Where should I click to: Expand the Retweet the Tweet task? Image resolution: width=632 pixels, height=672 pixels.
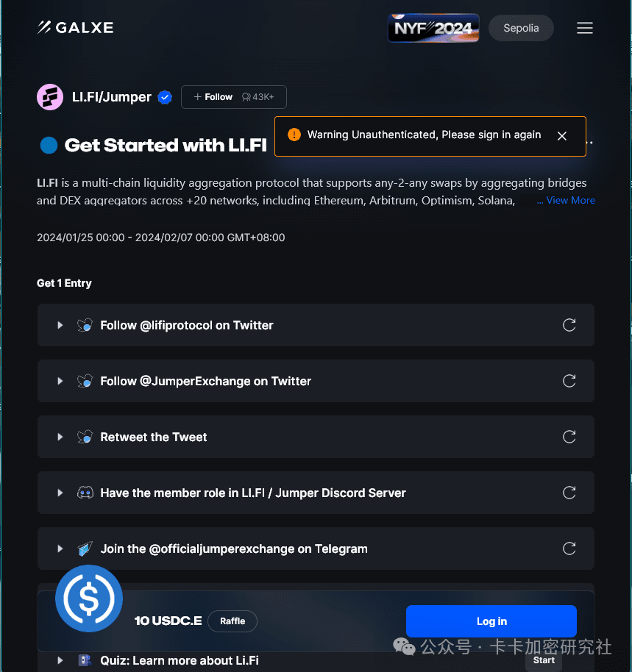point(60,437)
